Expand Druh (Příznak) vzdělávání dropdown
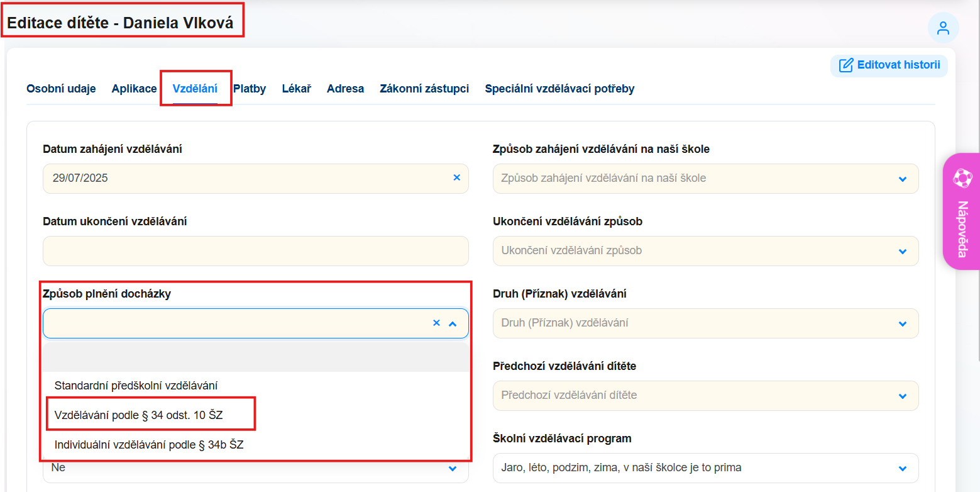Screen dimensions: 980x492 click(x=903, y=323)
